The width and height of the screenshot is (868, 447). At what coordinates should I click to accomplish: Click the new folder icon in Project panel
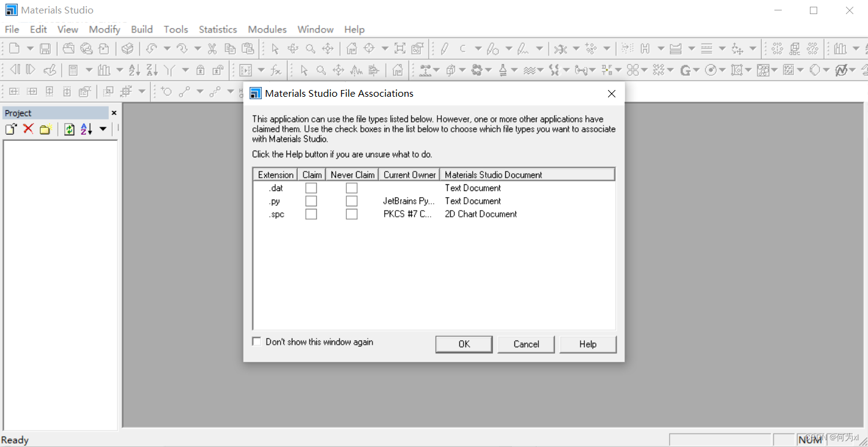[x=45, y=129]
